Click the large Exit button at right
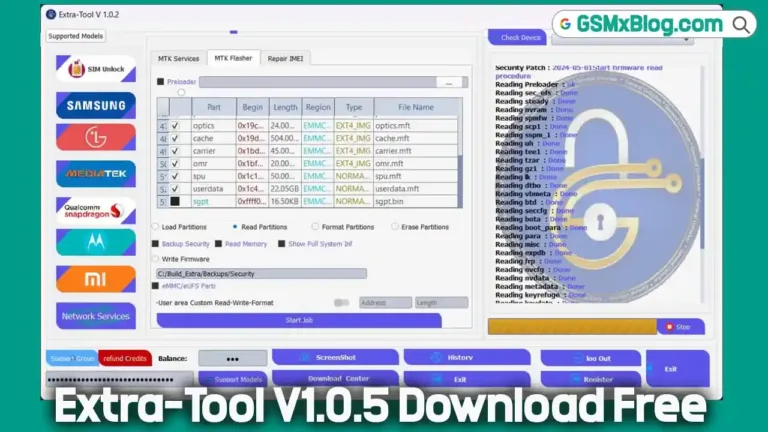The image size is (768, 432). (x=677, y=369)
